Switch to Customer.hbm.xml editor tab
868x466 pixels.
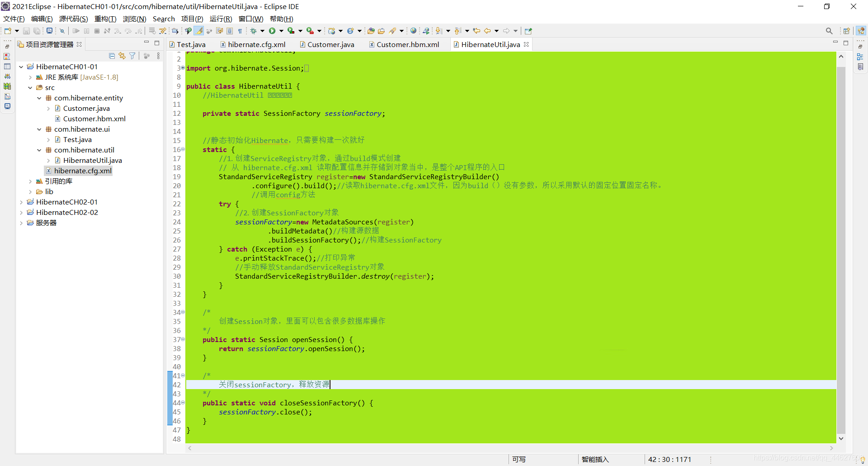click(x=405, y=44)
